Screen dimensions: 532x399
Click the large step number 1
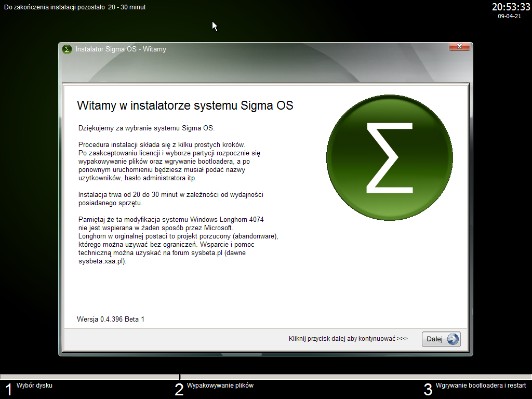click(x=8, y=390)
